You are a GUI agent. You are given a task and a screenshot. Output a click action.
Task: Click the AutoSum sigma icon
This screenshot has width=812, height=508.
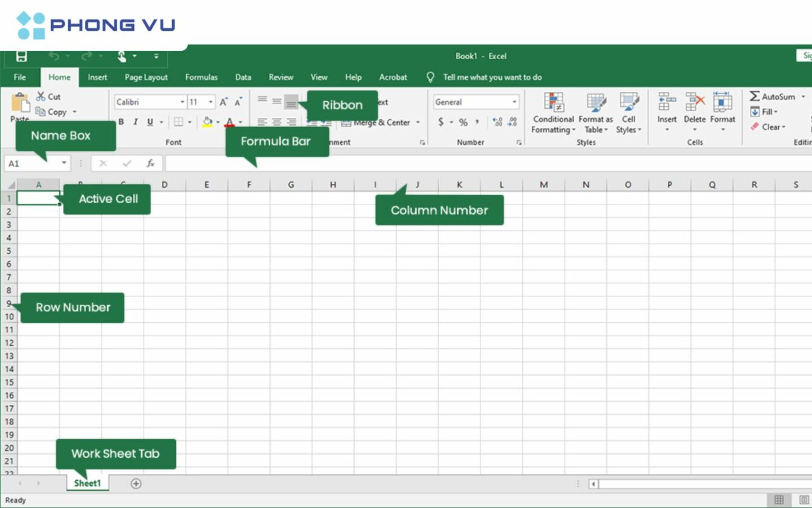(x=755, y=97)
